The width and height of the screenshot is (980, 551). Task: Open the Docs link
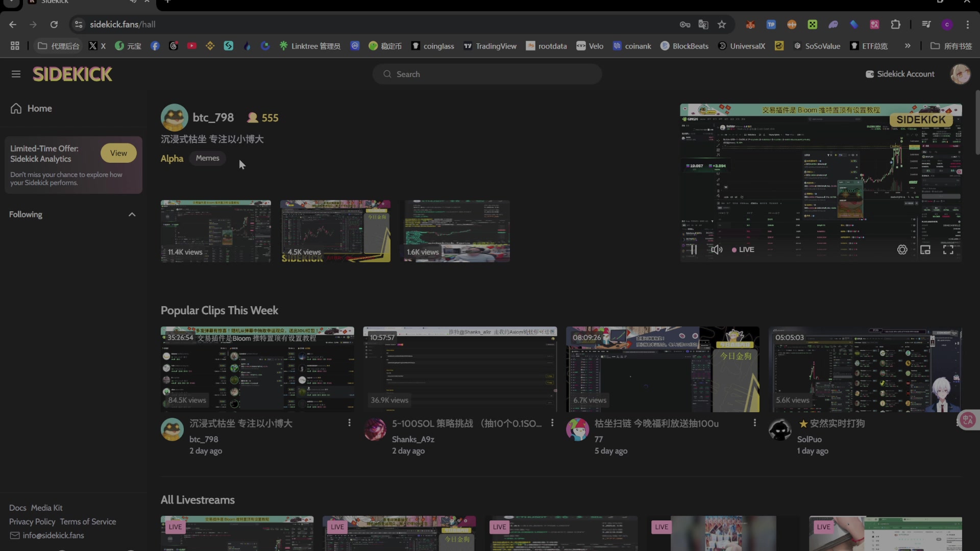pyautogui.click(x=17, y=508)
